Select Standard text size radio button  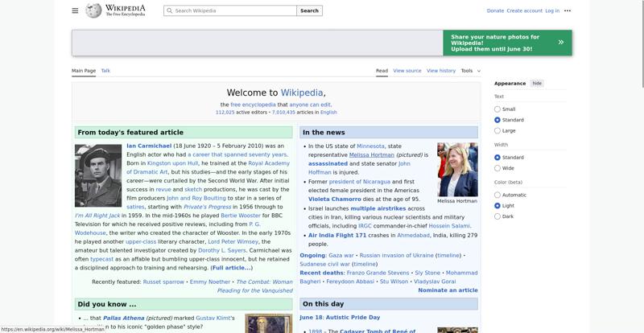point(497,120)
